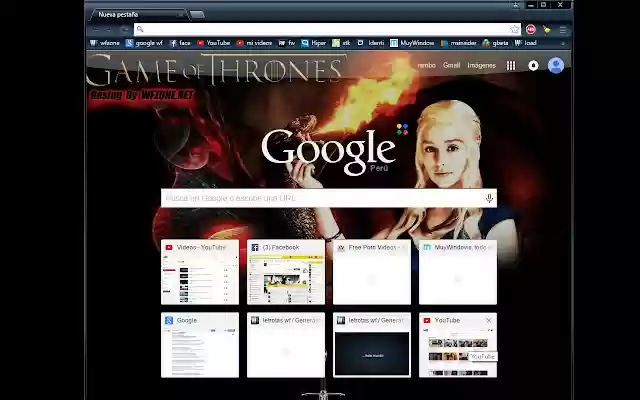Click the Google search box
This screenshot has width=640, height=400.
coord(329,198)
